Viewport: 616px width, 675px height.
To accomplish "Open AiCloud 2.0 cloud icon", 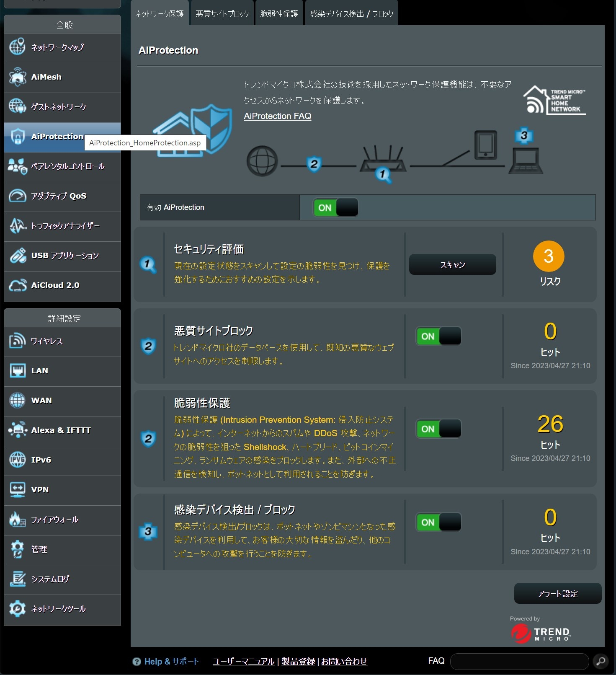I will pos(17,285).
